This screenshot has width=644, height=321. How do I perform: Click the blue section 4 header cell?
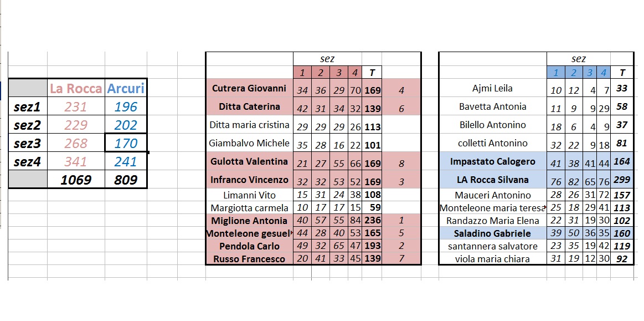[604, 73]
